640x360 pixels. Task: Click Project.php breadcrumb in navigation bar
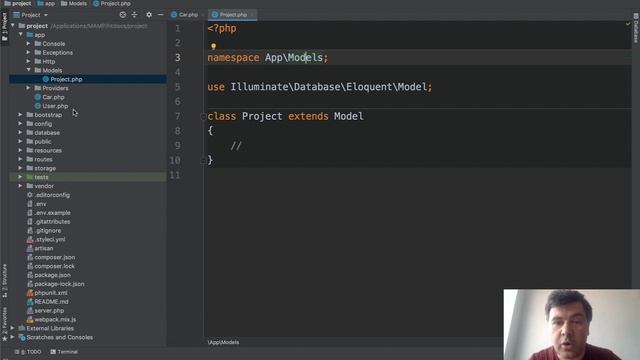(x=112, y=3)
